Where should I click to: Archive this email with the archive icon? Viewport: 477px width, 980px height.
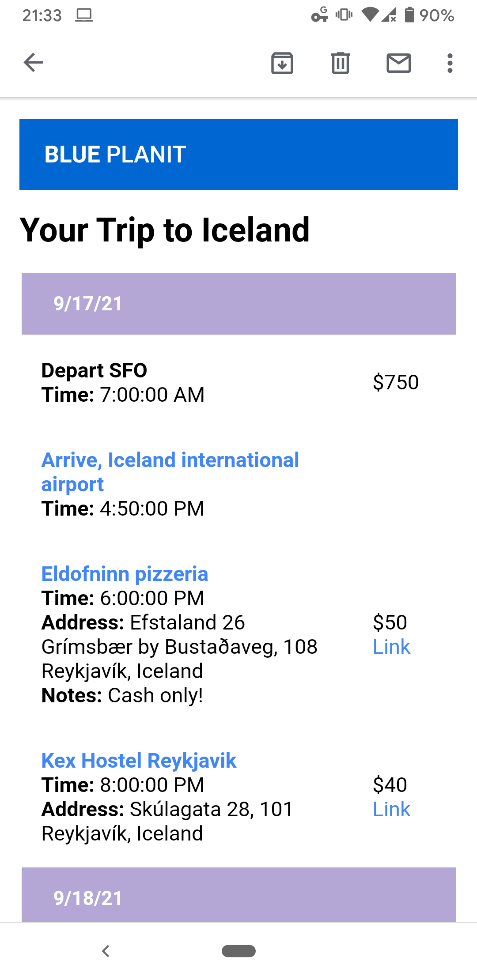pyautogui.click(x=282, y=63)
